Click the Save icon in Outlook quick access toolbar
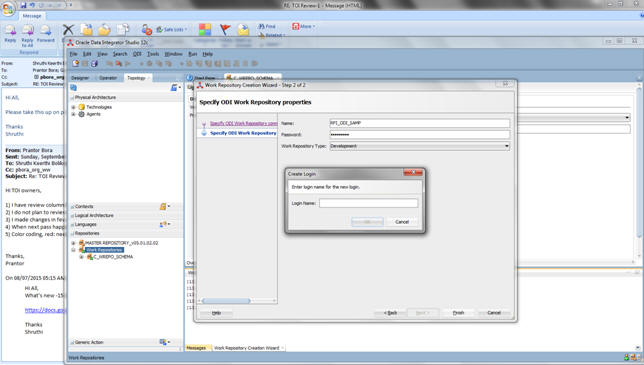The image size is (644, 365). [23, 5]
